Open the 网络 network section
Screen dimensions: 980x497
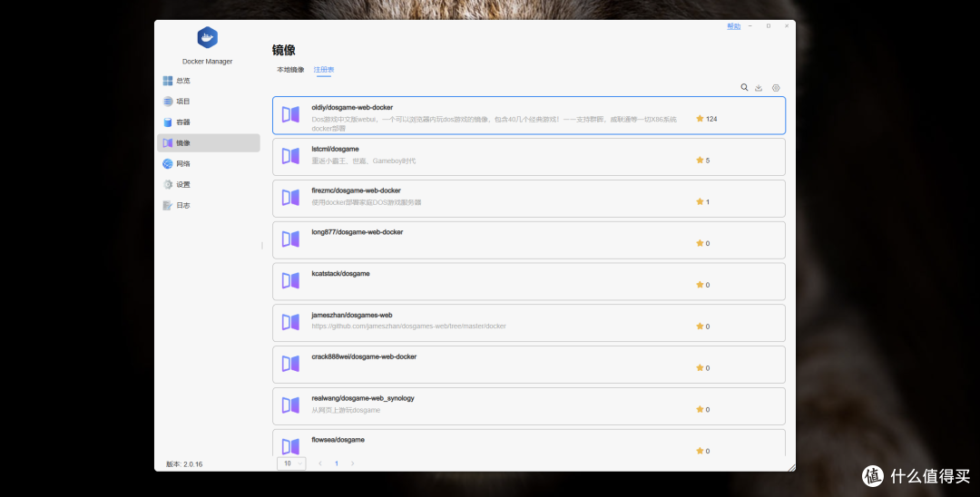pyautogui.click(x=208, y=163)
